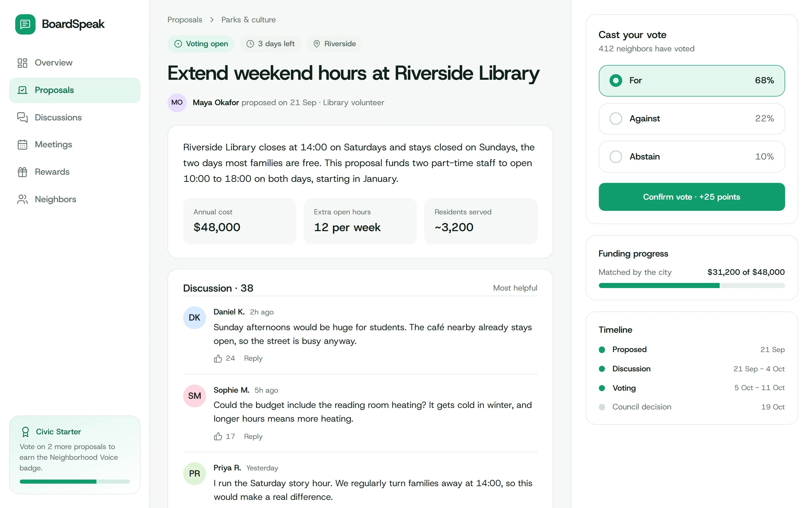Click the BoardSpeak logo icon

pos(25,24)
